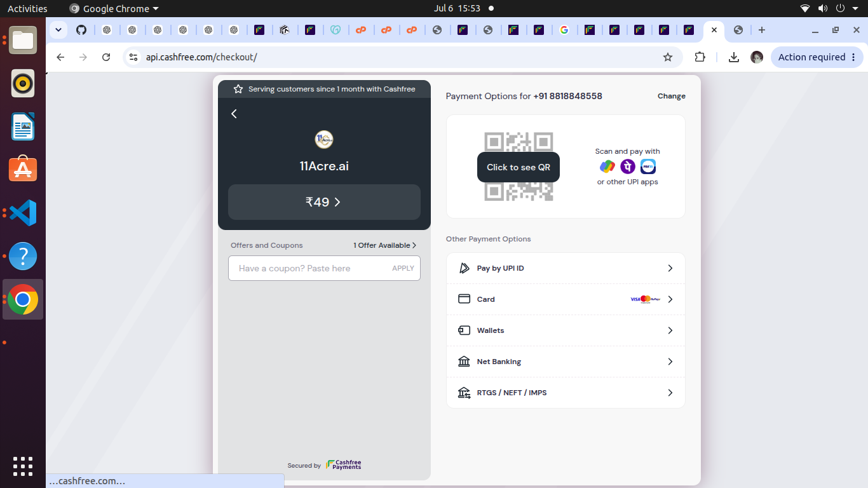Click to see the QR code
Image resolution: width=868 pixels, height=488 pixels.
pyautogui.click(x=519, y=167)
